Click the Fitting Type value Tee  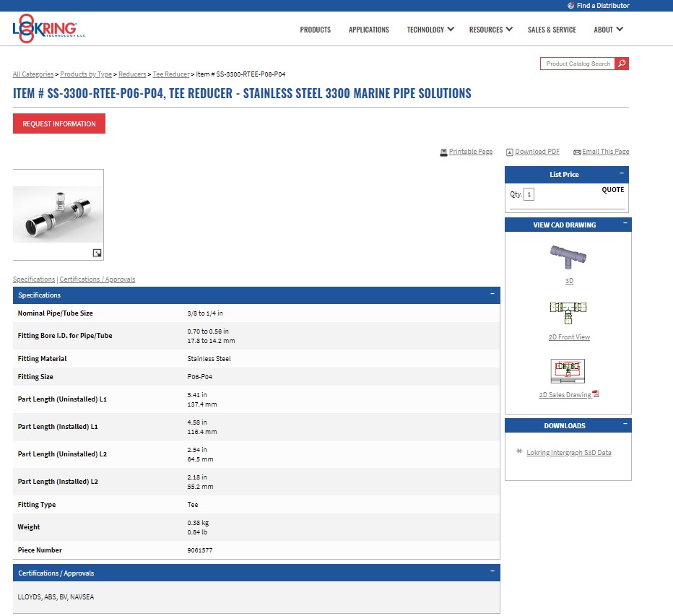coord(193,505)
